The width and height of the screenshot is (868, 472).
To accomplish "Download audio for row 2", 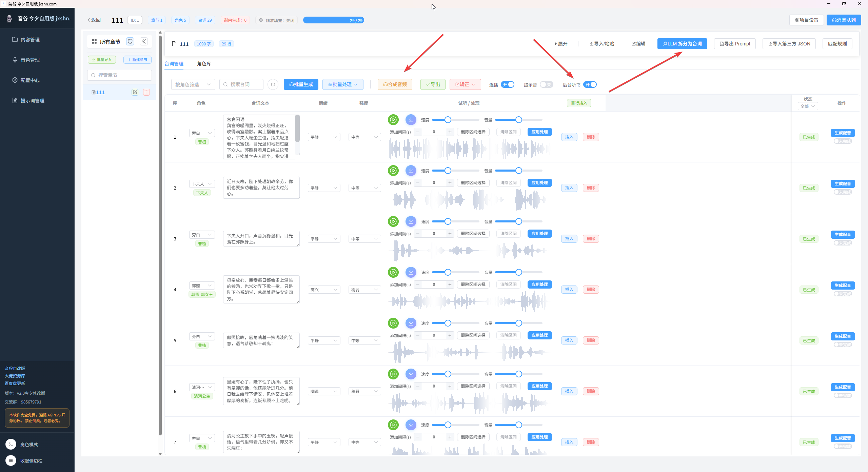I will click(411, 171).
